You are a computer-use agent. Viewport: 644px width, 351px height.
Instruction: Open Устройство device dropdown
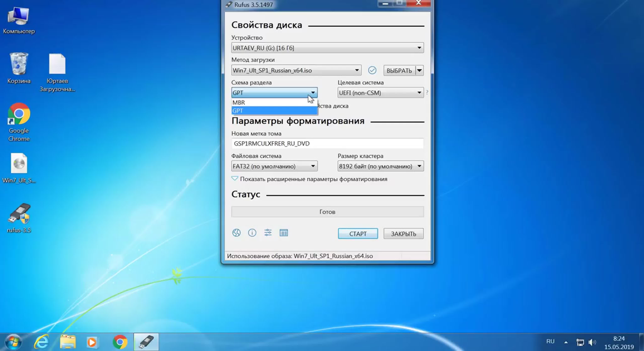tap(328, 48)
